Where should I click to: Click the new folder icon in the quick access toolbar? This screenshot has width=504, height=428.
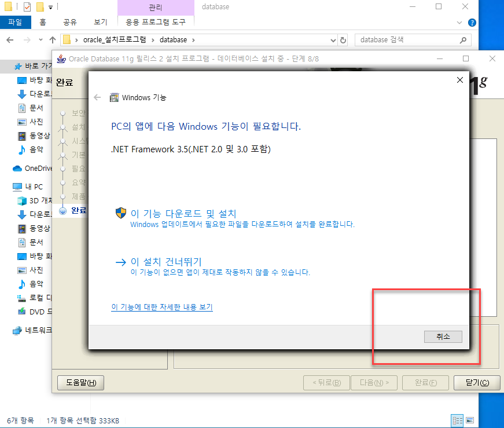pyautogui.click(x=40, y=7)
